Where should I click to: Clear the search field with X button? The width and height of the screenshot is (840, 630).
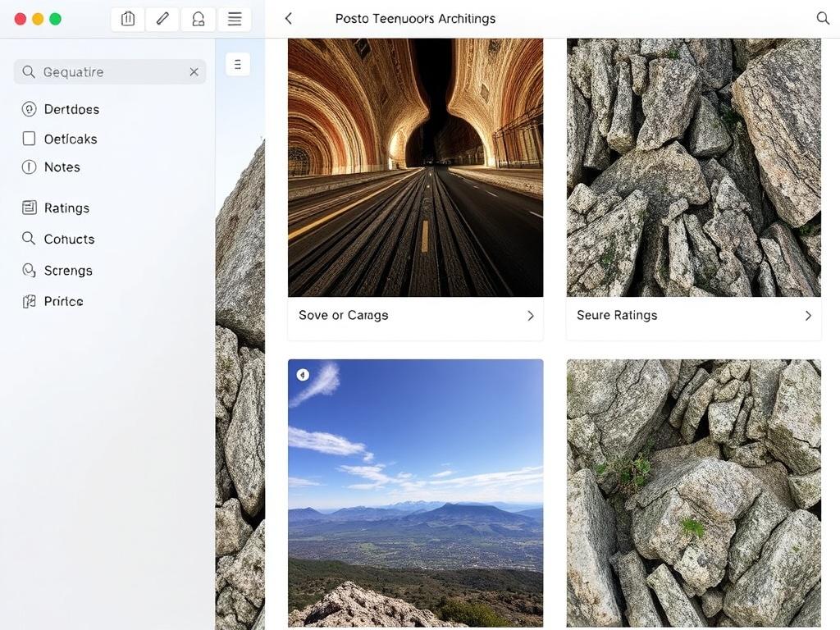click(194, 72)
